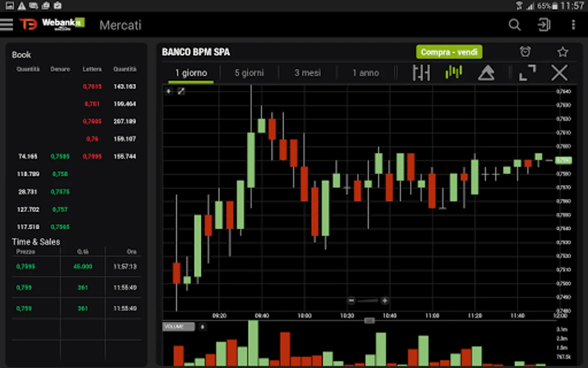Close the BANCO BPM SPA chart panel
Viewport: 588px width, 368px height.
[x=559, y=73]
